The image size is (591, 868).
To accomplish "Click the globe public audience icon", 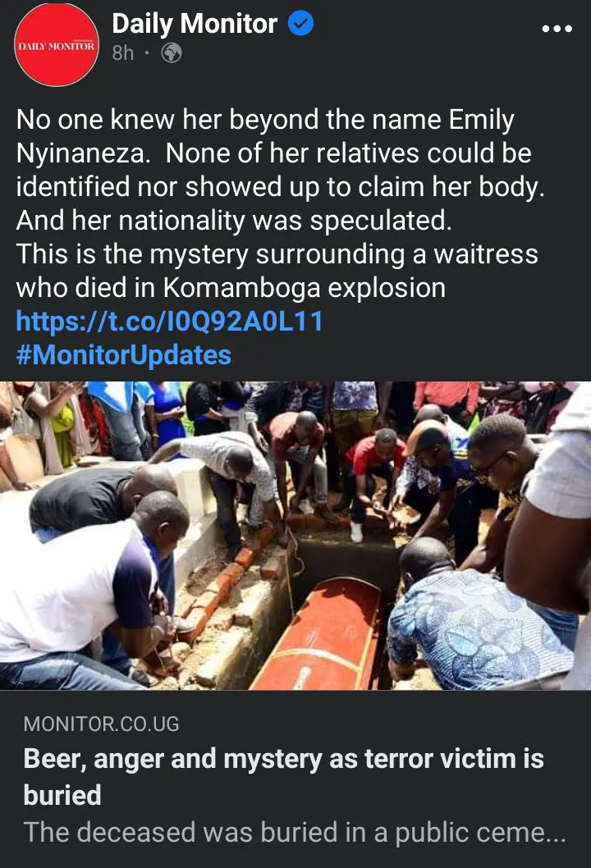I will point(172,53).
